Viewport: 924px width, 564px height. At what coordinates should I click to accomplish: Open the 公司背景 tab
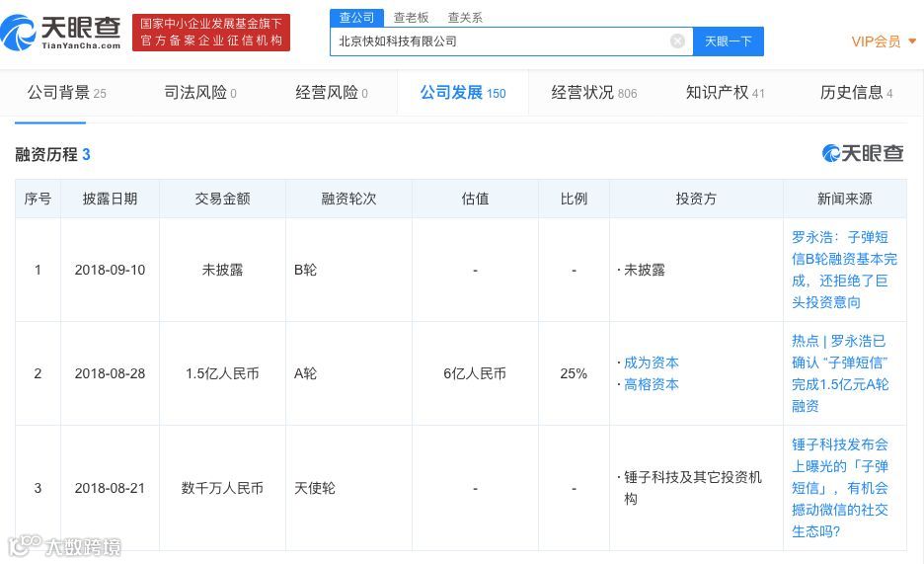coord(66,93)
